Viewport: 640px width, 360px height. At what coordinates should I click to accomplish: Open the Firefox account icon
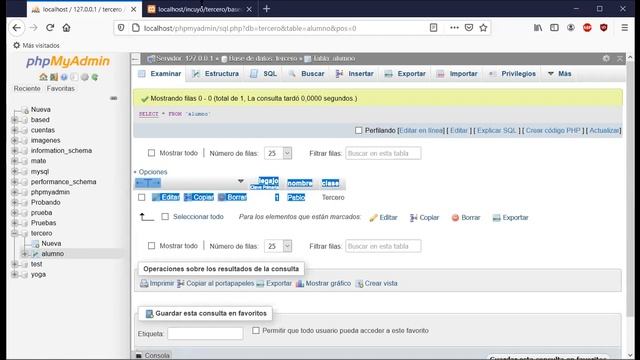click(x=571, y=28)
